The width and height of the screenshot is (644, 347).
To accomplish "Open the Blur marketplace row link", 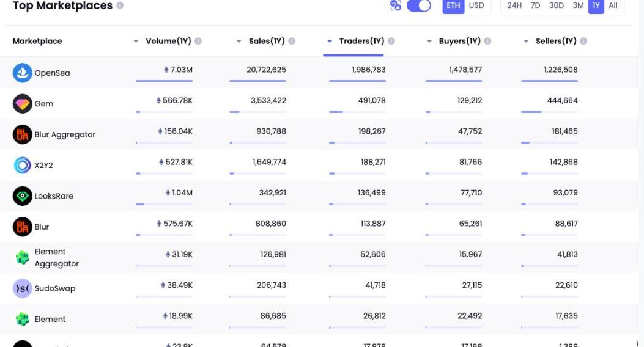I will (42, 227).
